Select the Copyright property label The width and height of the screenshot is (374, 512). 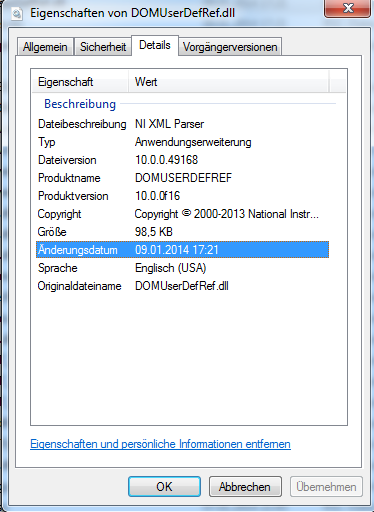click(59, 214)
